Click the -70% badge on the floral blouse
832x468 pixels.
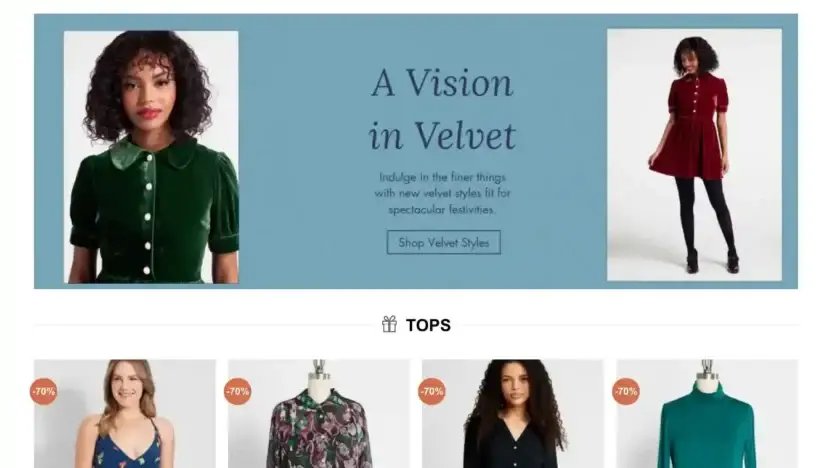[x=238, y=392]
